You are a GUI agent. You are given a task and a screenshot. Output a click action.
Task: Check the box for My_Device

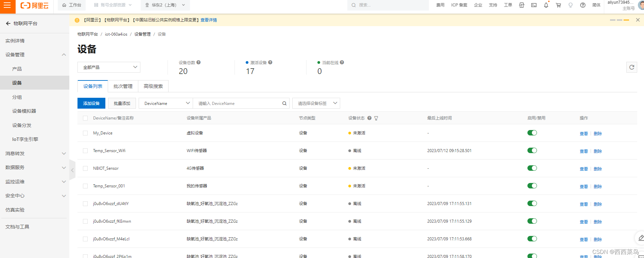(85, 133)
